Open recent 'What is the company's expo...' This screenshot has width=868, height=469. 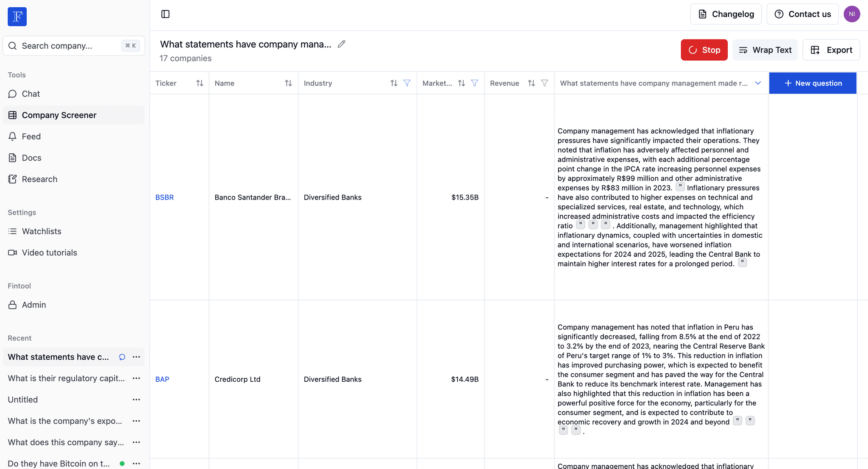click(x=65, y=421)
